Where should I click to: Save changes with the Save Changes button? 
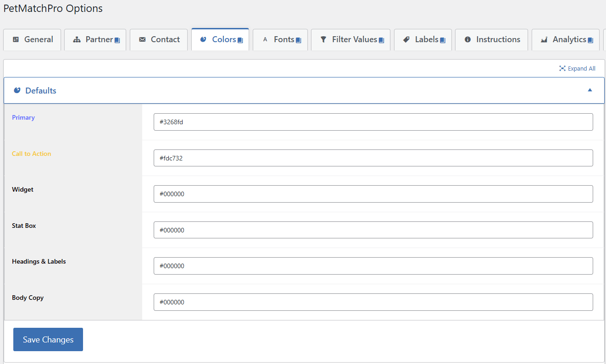(x=48, y=340)
